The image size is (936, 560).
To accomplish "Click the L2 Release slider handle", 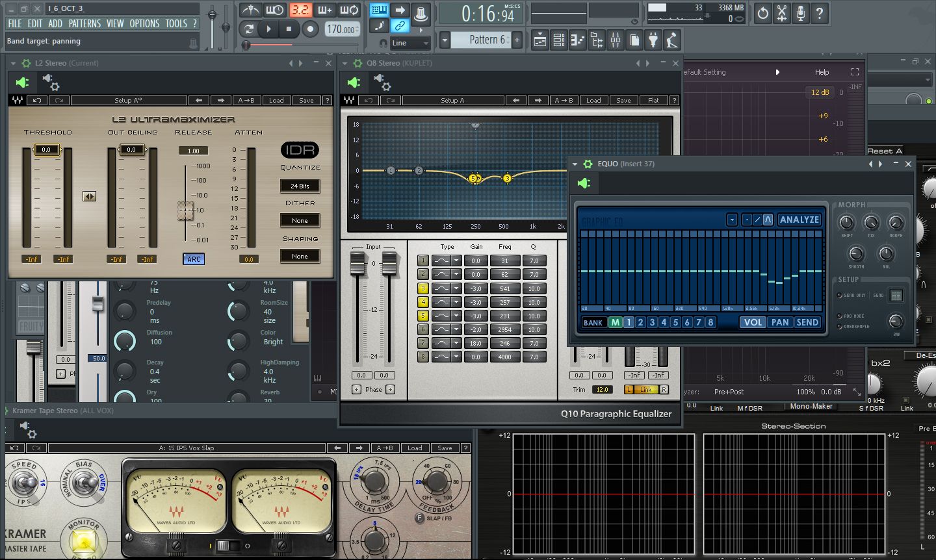I will (186, 210).
